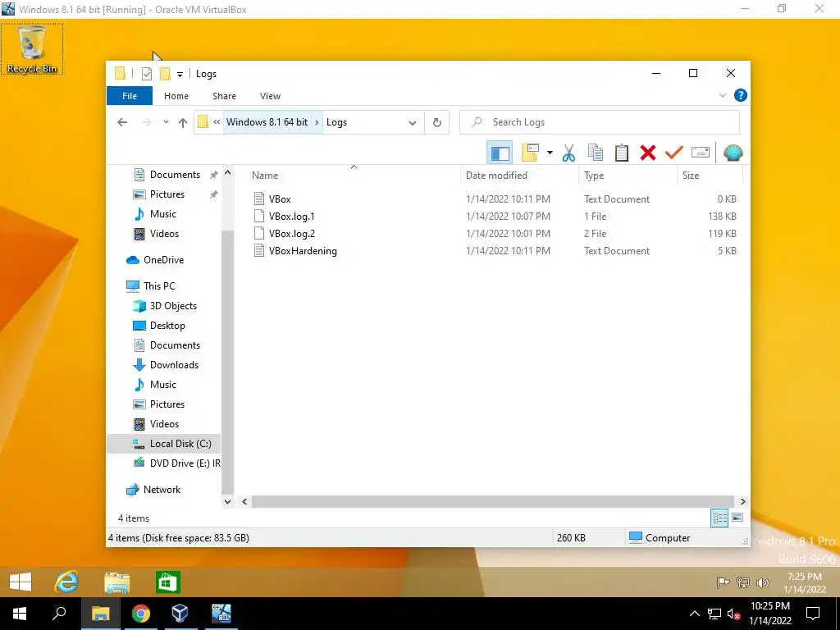The width and height of the screenshot is (840, 630).
Task: Toggle the navigation pane layout icon
Action: [500, 153]
